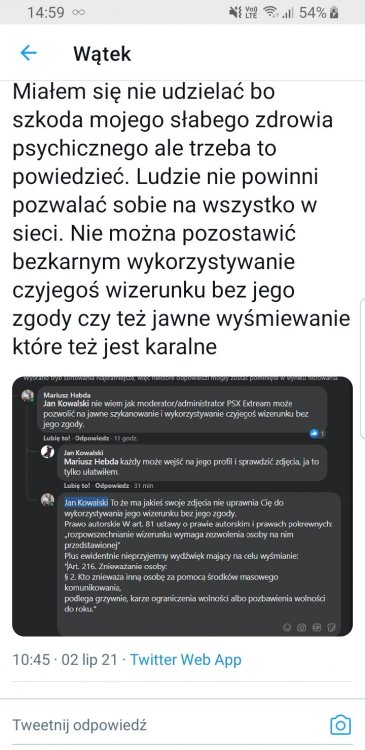Viewport: 365px width, 750px height.
Task: Click the emoji icon in comment box
Action: [x=287, y=627]
